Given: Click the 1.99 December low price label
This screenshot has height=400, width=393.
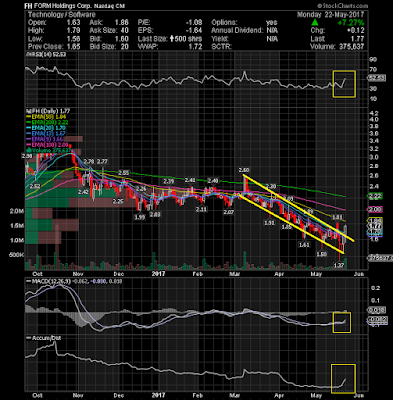Looking at the screenshot, I should pos(140,217).
